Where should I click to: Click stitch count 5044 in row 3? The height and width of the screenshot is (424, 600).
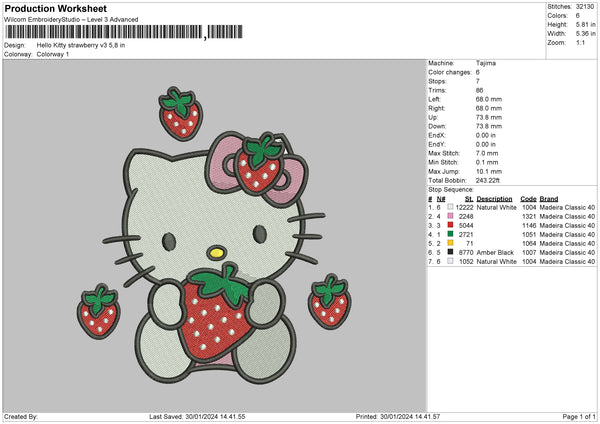[x=466, y=225]
